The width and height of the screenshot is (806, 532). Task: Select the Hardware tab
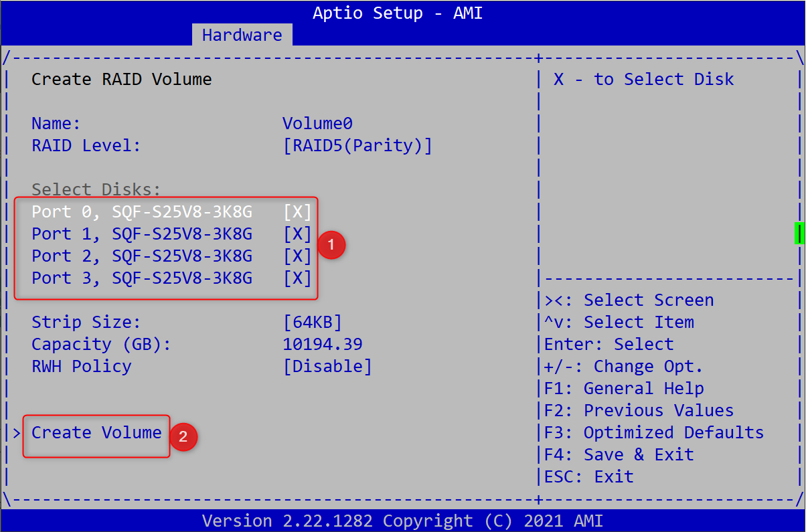tap(242, 35)
